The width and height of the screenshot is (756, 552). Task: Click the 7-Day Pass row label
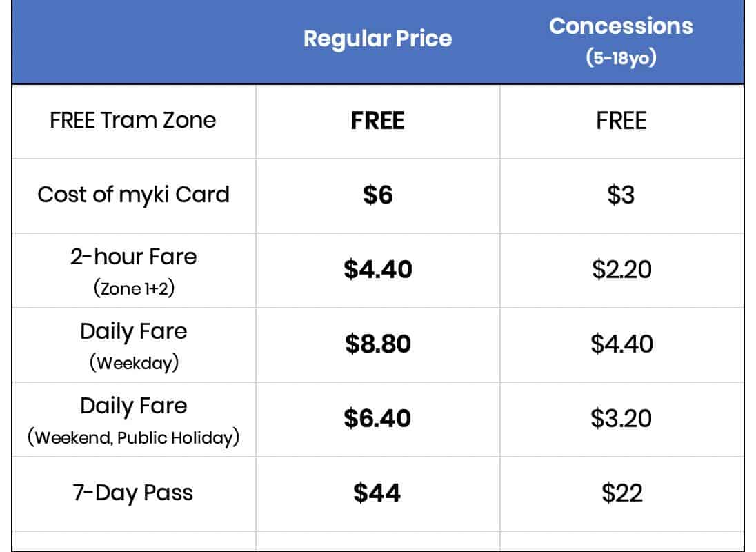point(133,493)
